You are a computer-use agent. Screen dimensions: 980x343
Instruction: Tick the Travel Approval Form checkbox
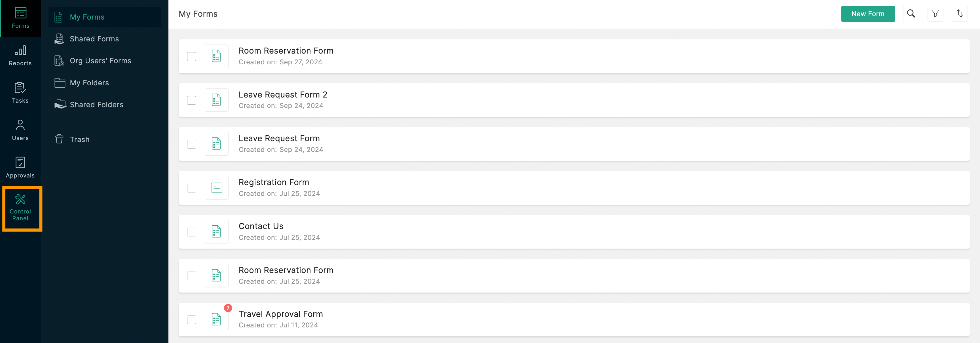(191, 319)
